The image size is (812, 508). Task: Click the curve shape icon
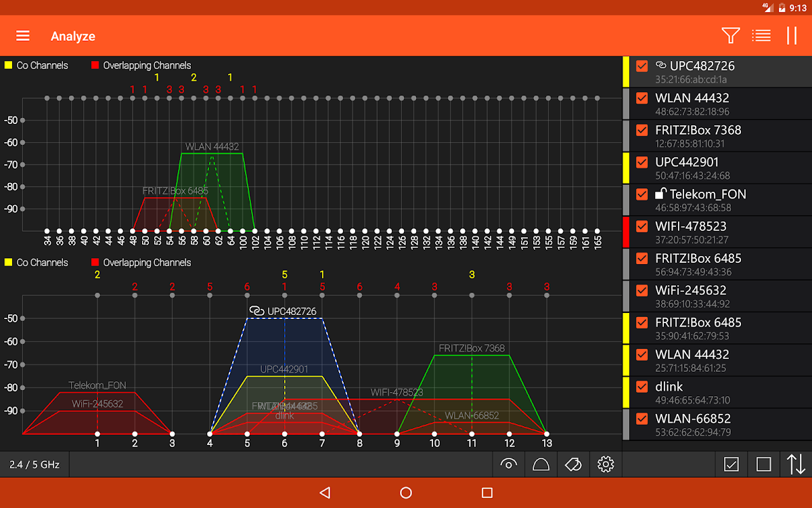click(x=541, y=464)
